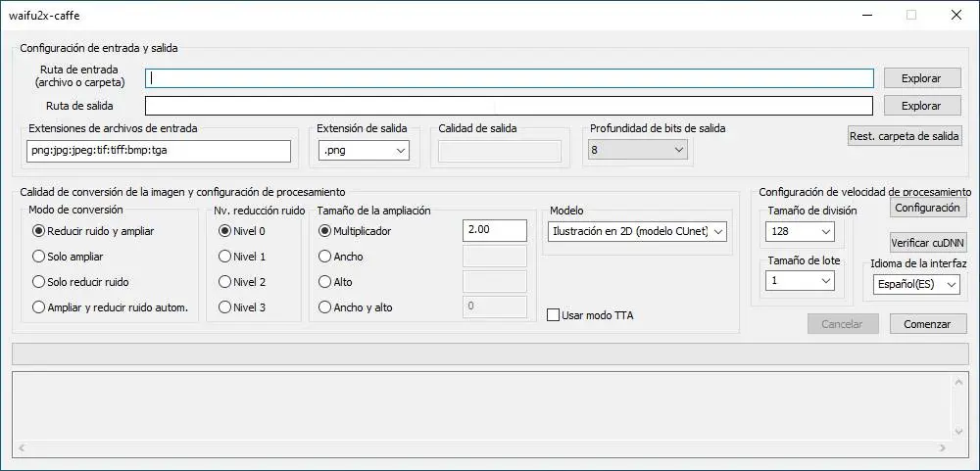Open the 'Idioma de la interfaz' dropdown
The height and width of the screenshot is (471, 980).
point(915,284)
